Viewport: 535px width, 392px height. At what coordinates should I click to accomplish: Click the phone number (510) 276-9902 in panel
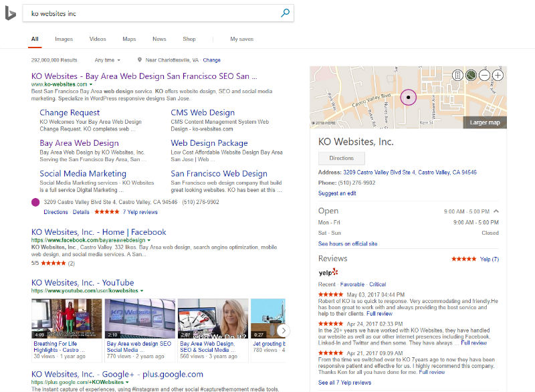(356, 183)
